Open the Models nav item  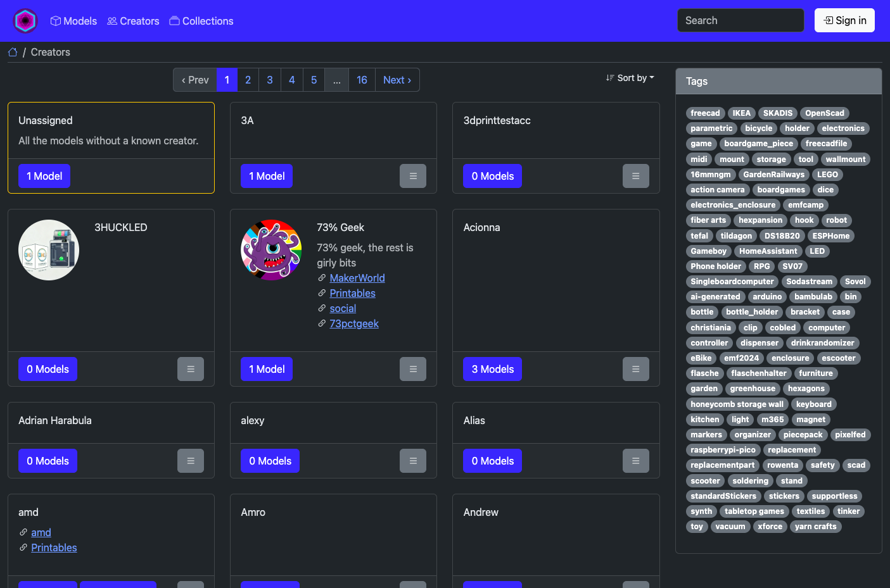click(73, 21)
